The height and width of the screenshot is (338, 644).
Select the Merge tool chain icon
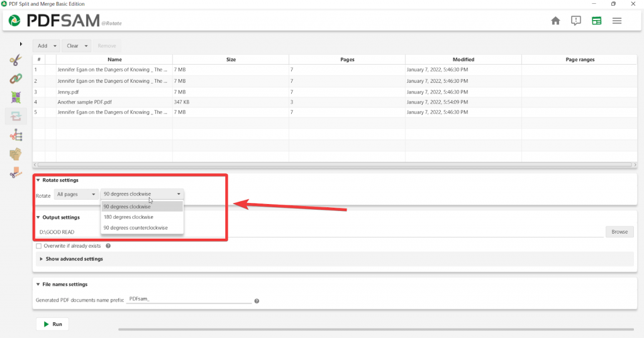(x=16, y=79)
